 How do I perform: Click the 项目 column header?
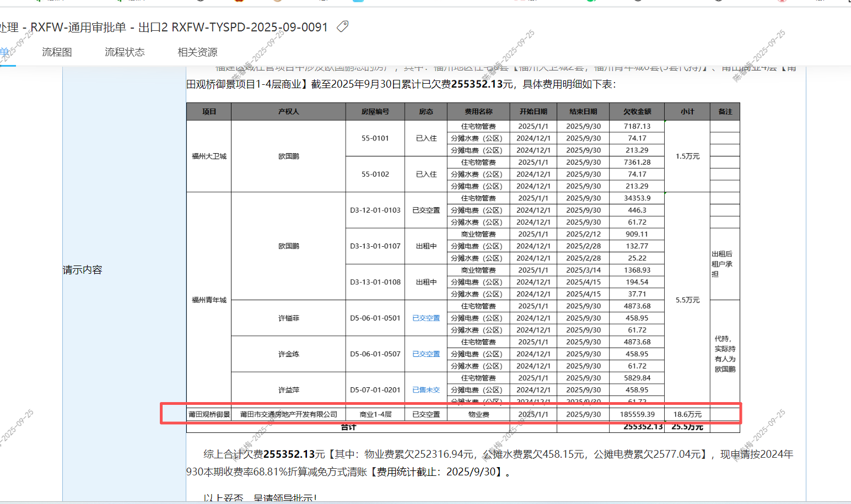209,112
